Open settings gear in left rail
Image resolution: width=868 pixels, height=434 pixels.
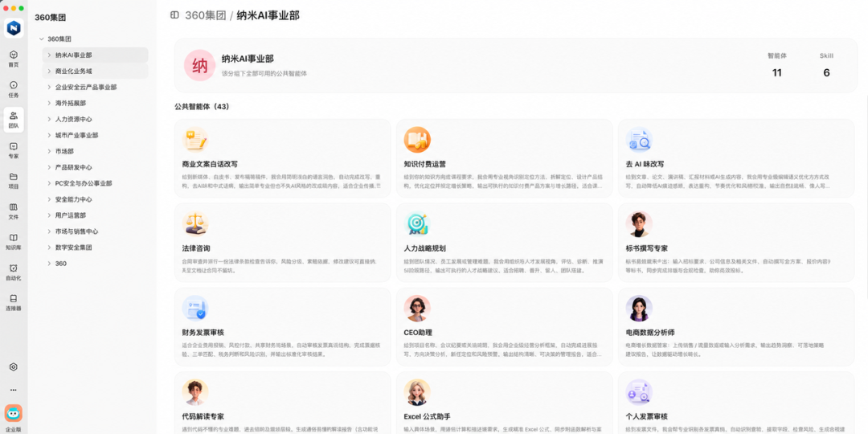click(x=14, y=367)
